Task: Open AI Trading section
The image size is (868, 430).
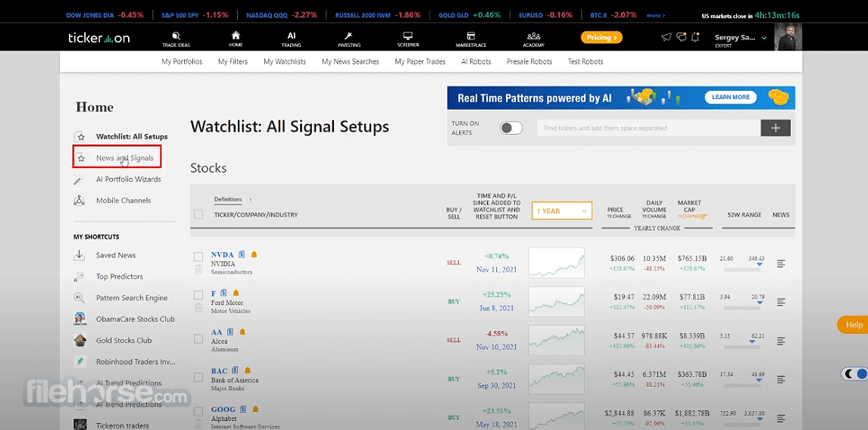Action: coord(291,39)
